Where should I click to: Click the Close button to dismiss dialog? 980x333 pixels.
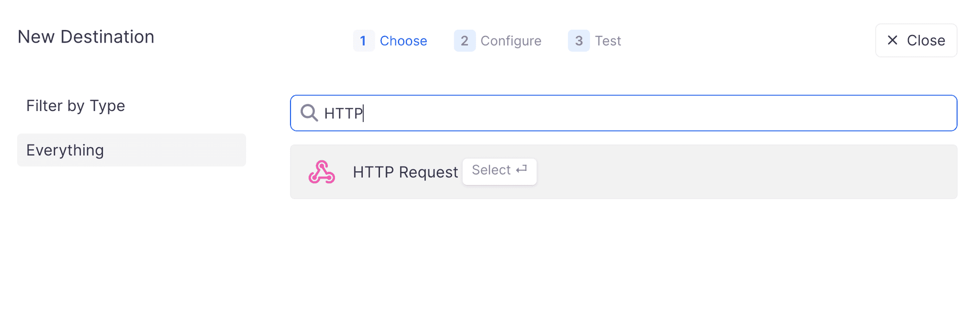pyautogui.click(x=915, y=40)
